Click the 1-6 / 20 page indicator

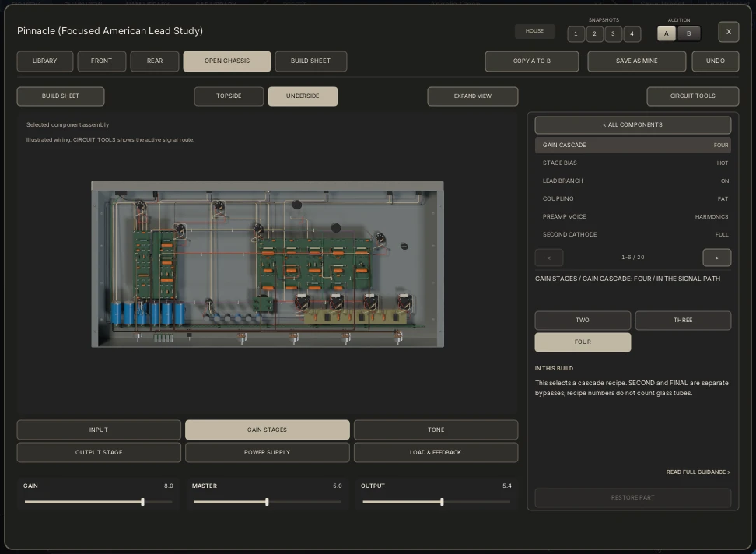pyautogui.click(x=632, y=258)
